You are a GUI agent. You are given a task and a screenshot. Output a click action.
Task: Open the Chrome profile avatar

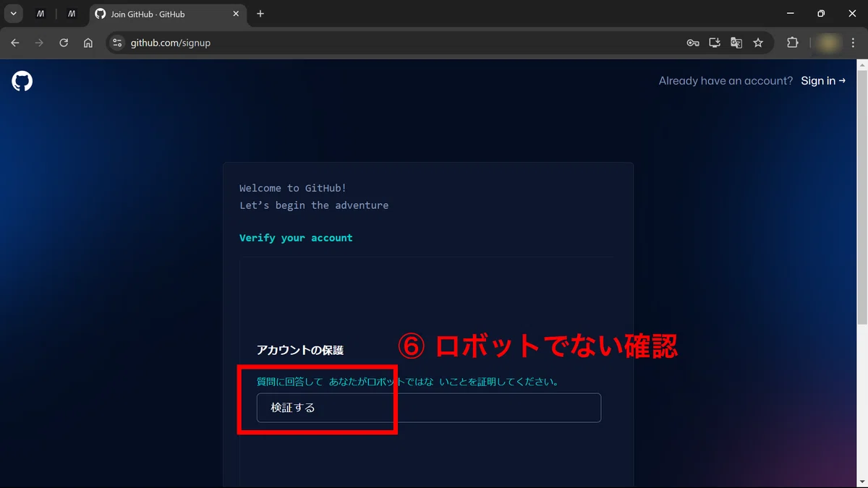pyautogui.click(x=828, y=43)
